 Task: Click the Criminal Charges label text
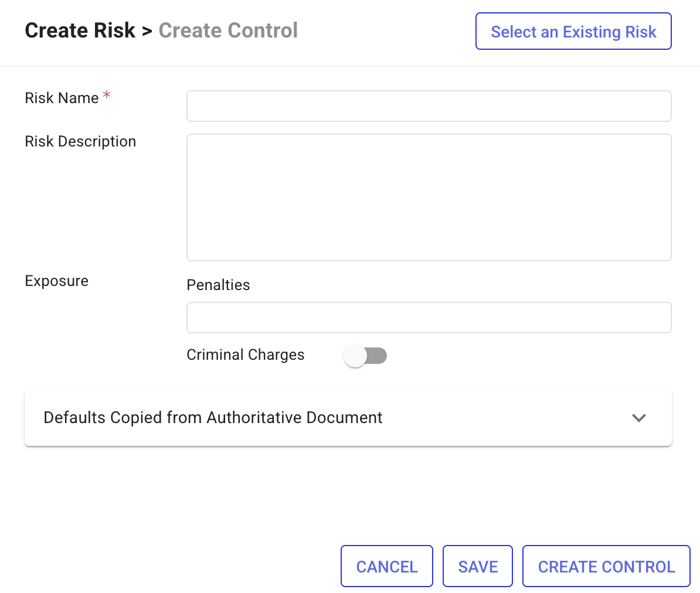click(x=245, y=355)
